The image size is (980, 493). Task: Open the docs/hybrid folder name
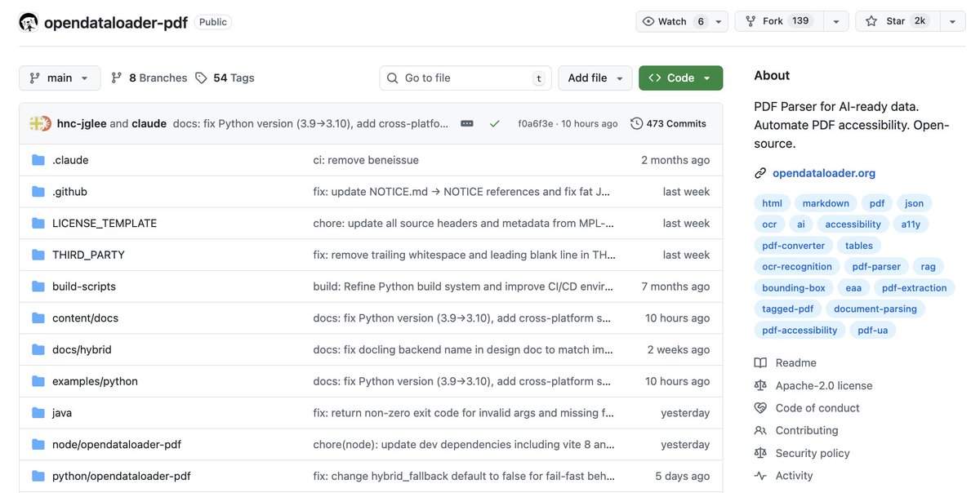point(82,349)
